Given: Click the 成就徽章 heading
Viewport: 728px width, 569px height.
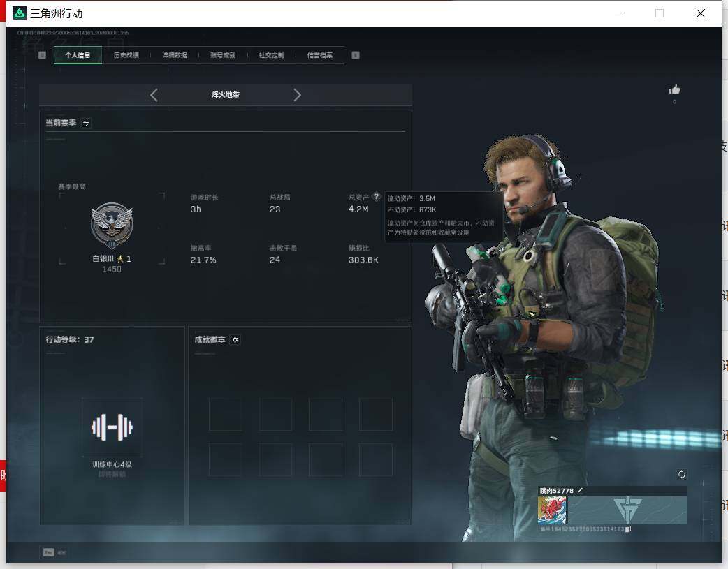Looking at the screenshot, I should point(210,340).
